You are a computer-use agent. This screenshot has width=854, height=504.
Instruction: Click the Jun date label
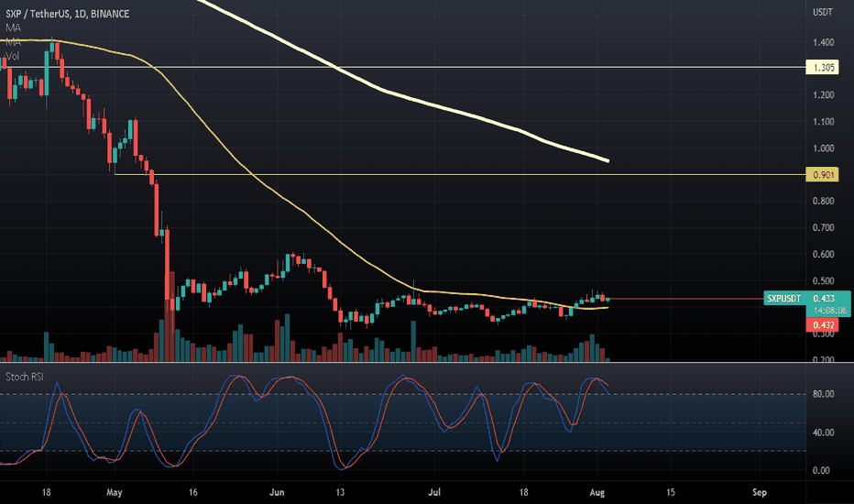[x=277, y=493]
